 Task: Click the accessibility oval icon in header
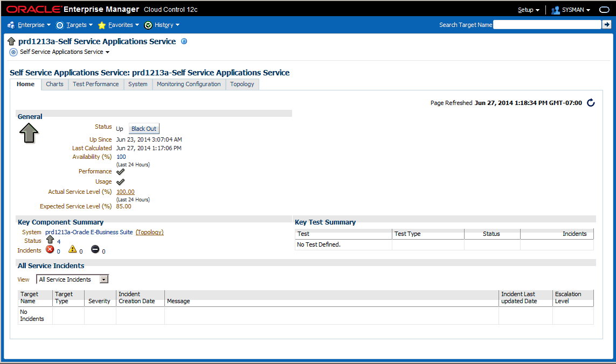point(604,10)
